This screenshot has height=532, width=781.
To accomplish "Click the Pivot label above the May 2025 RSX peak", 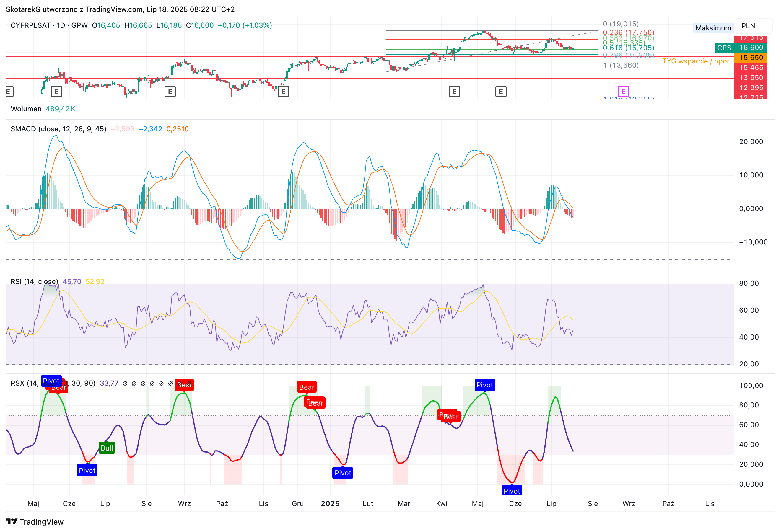I will (x=485, y=385).
